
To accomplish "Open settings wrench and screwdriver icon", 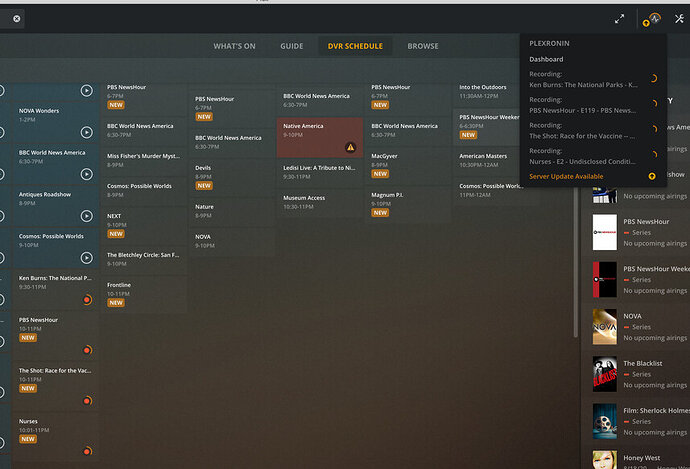I will coord(679,18).
